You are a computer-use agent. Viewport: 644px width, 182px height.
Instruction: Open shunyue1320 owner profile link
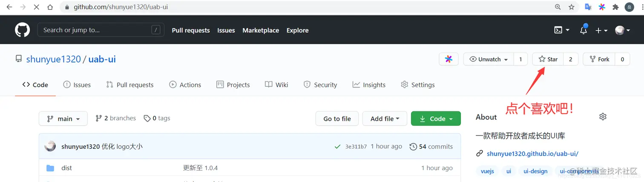(x=53, y=59)
